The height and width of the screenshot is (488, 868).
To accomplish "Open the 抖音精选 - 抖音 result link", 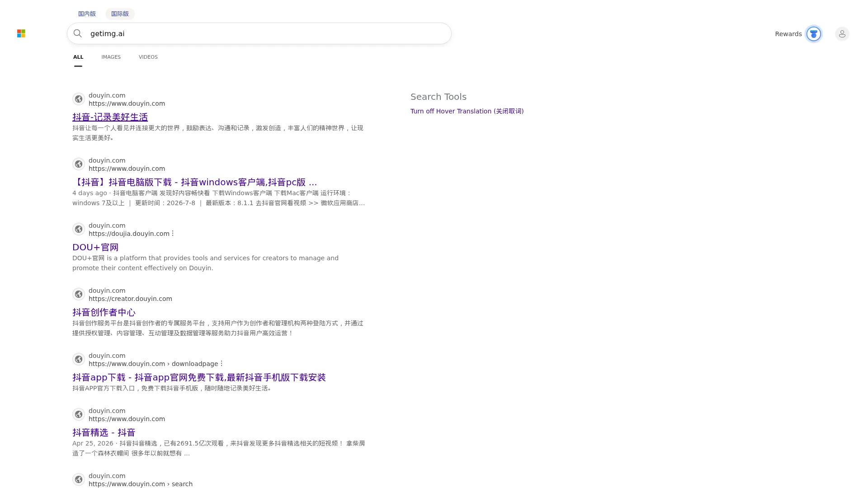I will (x=104, y=432).
